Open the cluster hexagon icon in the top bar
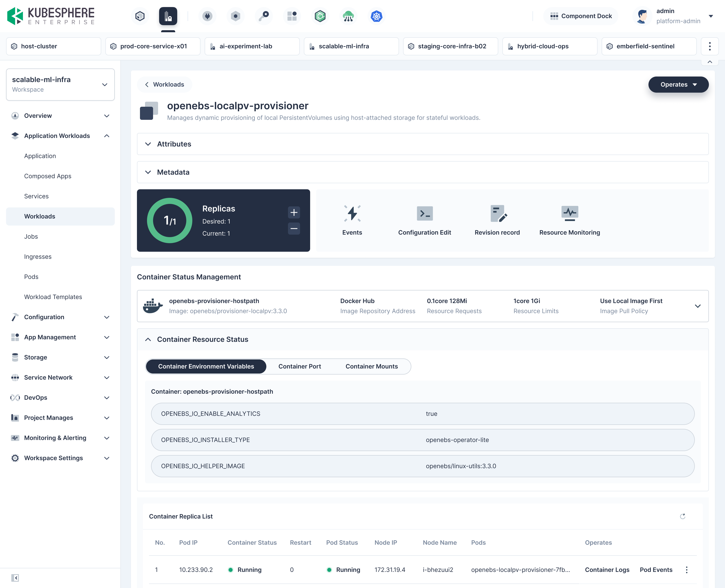 point(140,16)
